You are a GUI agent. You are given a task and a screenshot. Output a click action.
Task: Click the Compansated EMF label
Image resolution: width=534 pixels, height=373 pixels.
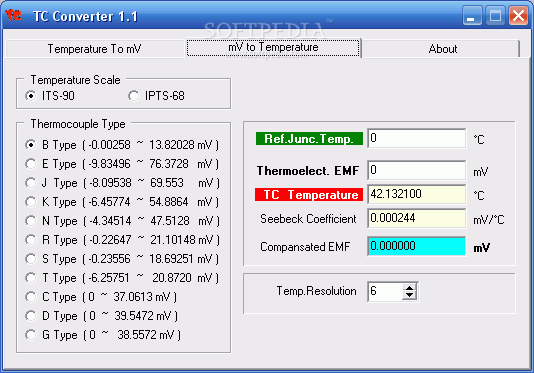pyautogui.click(x=305, y=247)
